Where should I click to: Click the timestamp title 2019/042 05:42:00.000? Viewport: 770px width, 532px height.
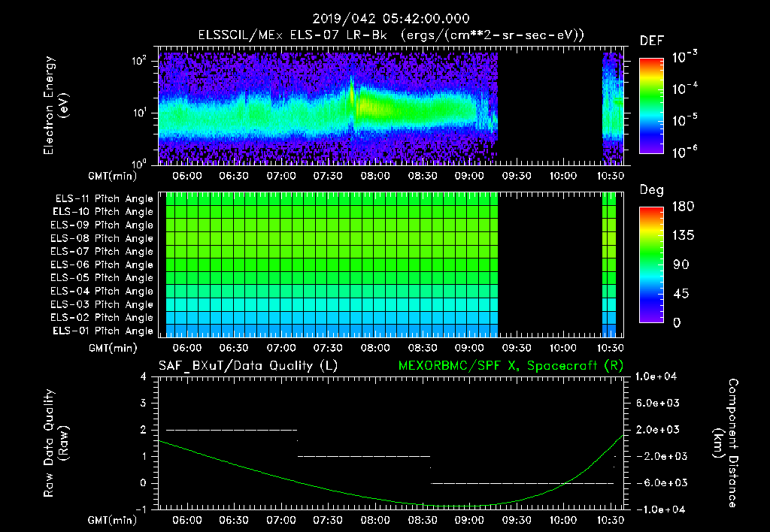391,19
